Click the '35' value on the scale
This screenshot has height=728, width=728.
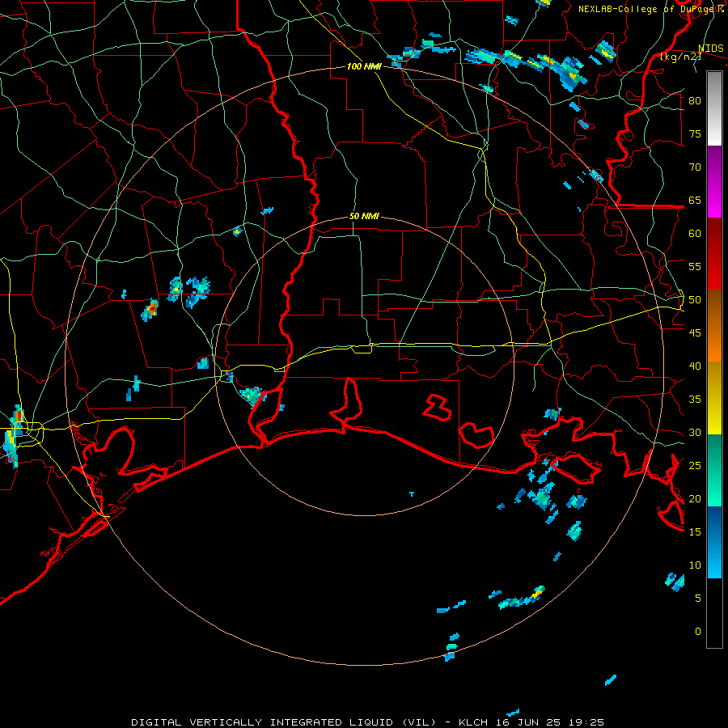click(695, 400)
